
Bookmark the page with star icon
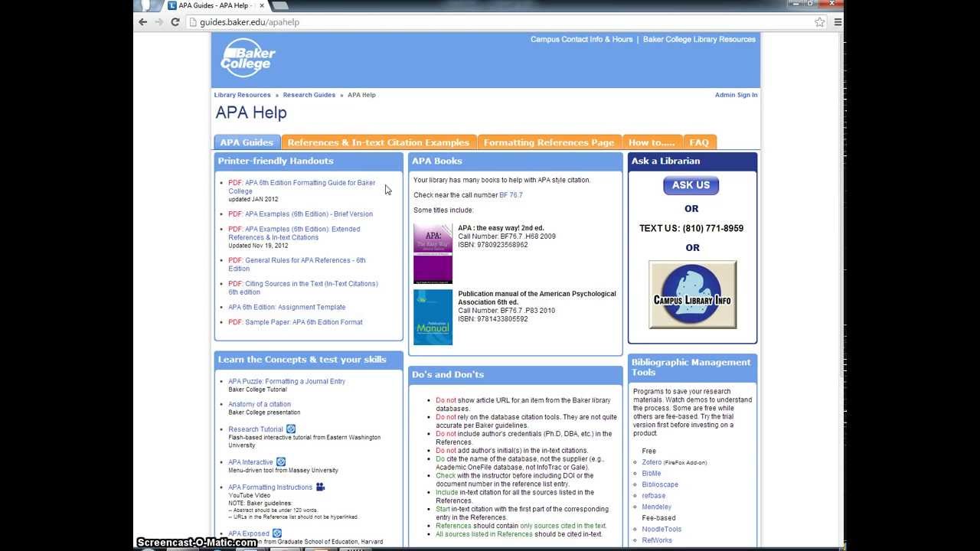820,22
